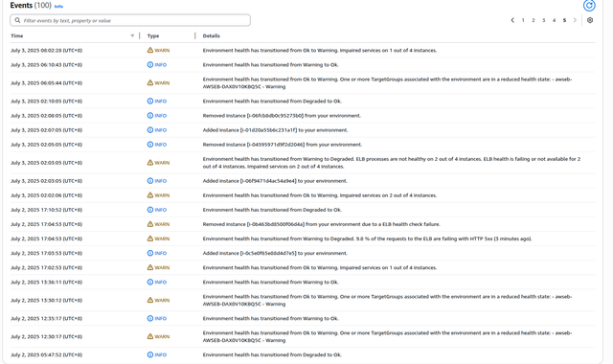Image resolution: width=613 pixels, height=364 pixels.
Task: Click the WARN icon for 13:30:12 event
Action: (150, 300)
